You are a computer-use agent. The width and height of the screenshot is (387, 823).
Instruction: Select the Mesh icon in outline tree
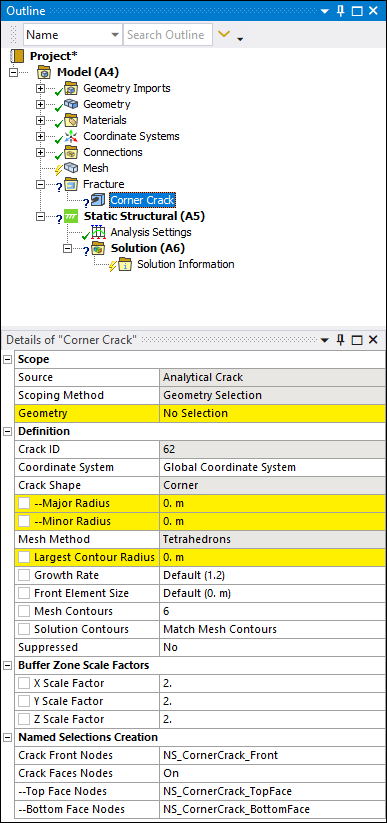[71, 168]
